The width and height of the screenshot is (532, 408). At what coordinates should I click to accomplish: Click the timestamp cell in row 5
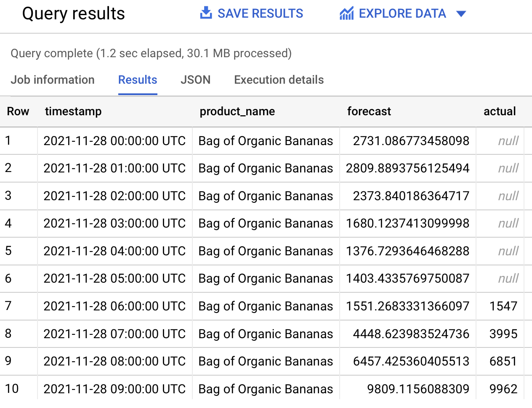tap(114, 251)
